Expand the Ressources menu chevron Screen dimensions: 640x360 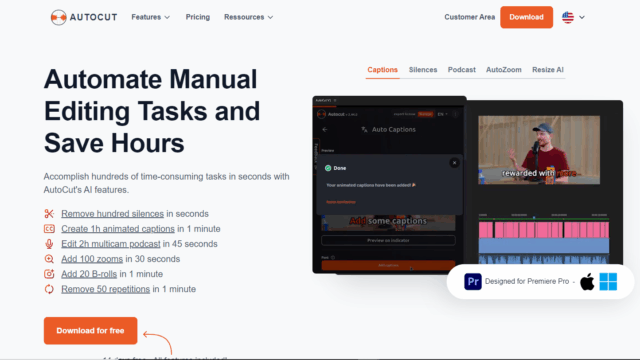[270, 17]
